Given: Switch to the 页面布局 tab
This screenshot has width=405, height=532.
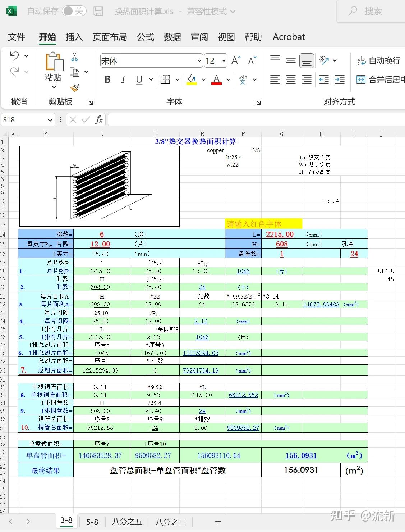Looking at the screenshot, I should (x=110, y=37).
